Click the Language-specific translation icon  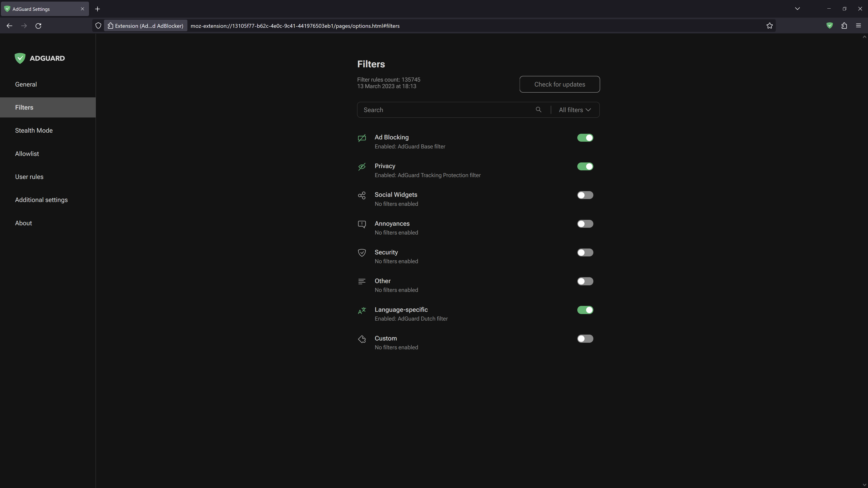point(362,310)
